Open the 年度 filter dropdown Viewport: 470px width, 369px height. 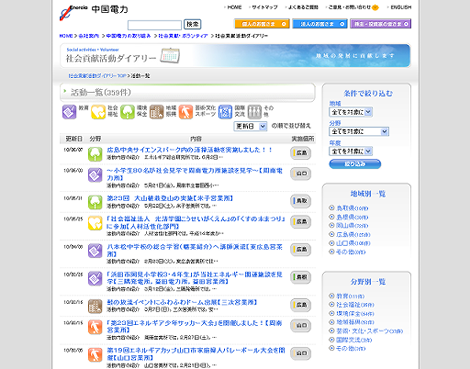(x=351, y=151)
